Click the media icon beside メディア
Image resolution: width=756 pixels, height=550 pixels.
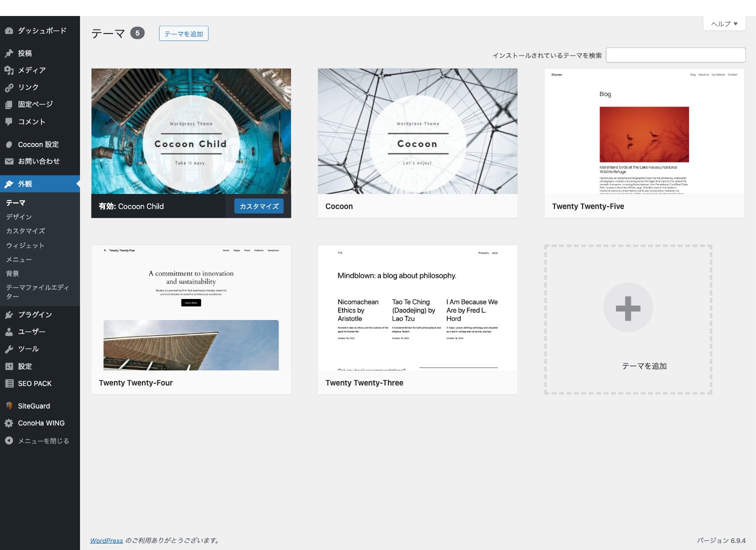[9, 70]
